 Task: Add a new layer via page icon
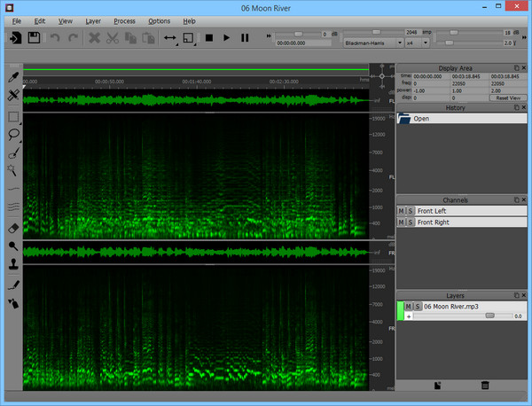click(438, 385)
